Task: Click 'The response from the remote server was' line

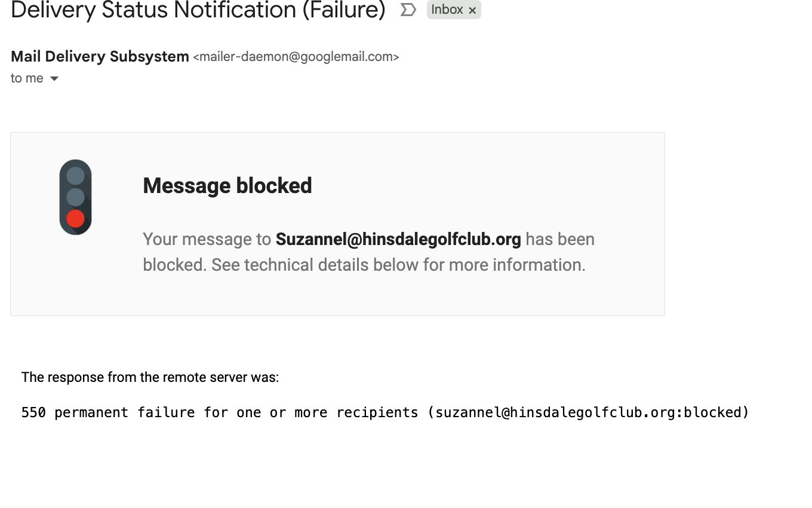Action: [x=150, y=377]
